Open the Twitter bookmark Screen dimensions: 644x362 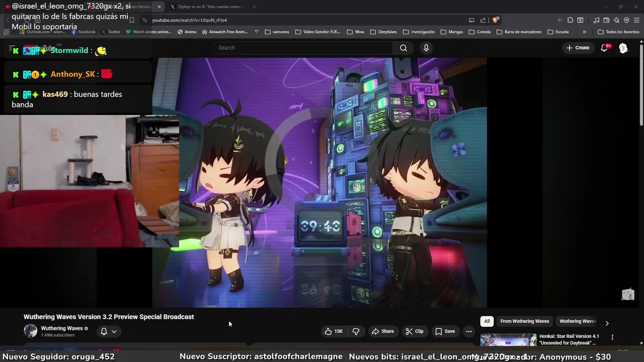pos(111,32)
